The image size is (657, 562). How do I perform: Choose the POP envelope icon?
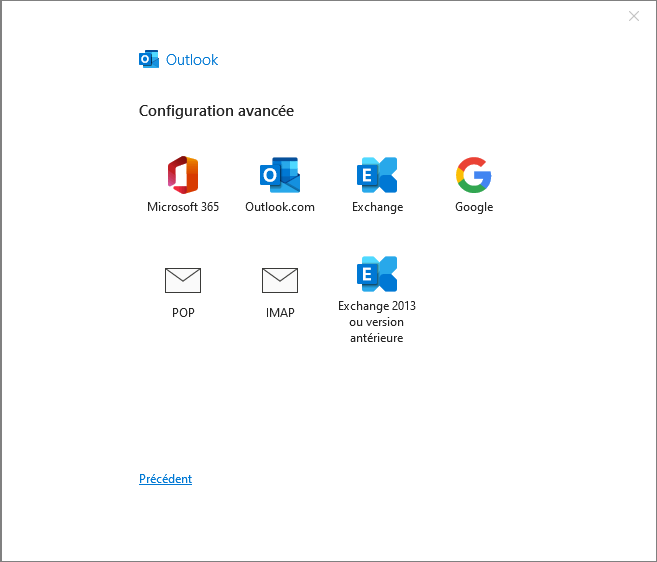(183, 280)
